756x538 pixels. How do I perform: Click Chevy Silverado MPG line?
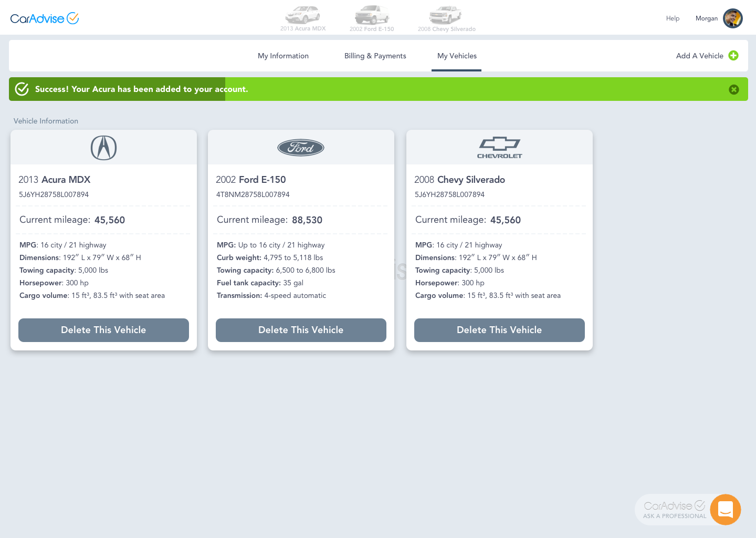pyautogui.click(x=458, y=245)
